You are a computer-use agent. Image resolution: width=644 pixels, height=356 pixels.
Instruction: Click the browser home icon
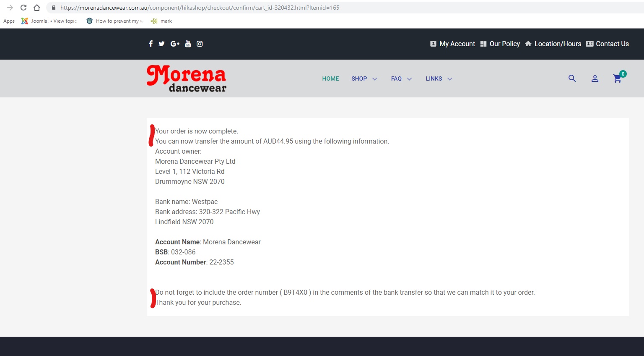37,8
